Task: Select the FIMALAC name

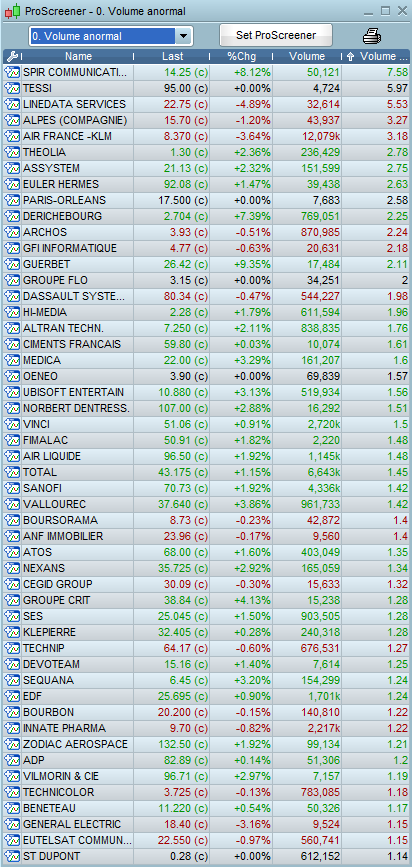Action: [46, 441]
